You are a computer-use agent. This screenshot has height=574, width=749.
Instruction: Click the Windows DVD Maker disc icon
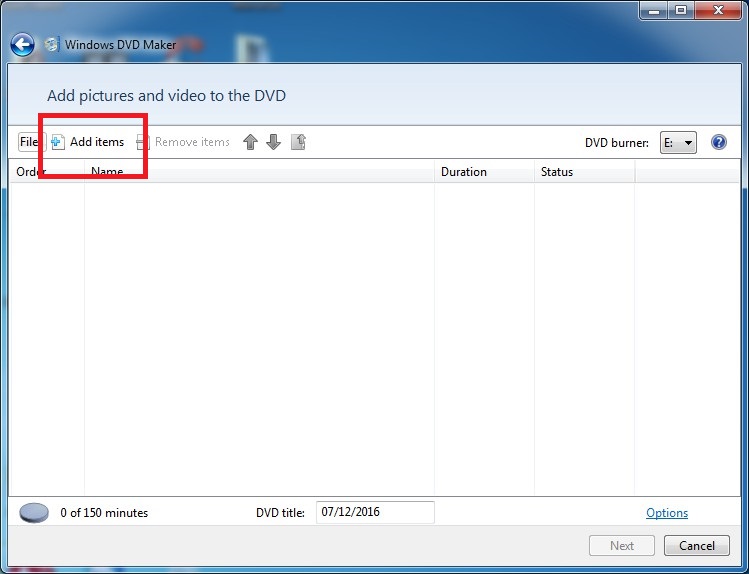(52, 44)
